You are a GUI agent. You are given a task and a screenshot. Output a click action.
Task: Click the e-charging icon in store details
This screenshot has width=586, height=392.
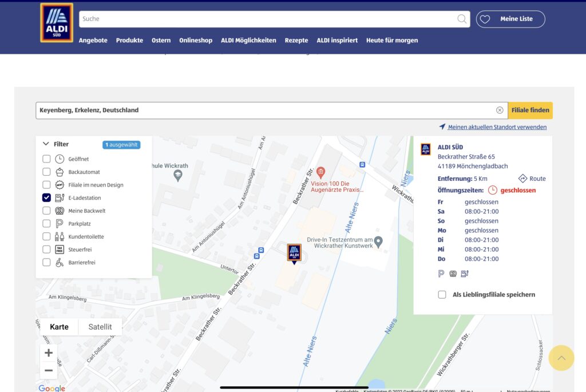tap(465, 274)
